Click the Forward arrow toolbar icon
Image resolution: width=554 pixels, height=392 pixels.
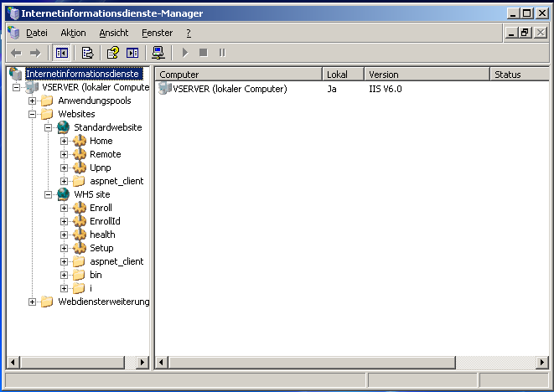coord(35,53)
